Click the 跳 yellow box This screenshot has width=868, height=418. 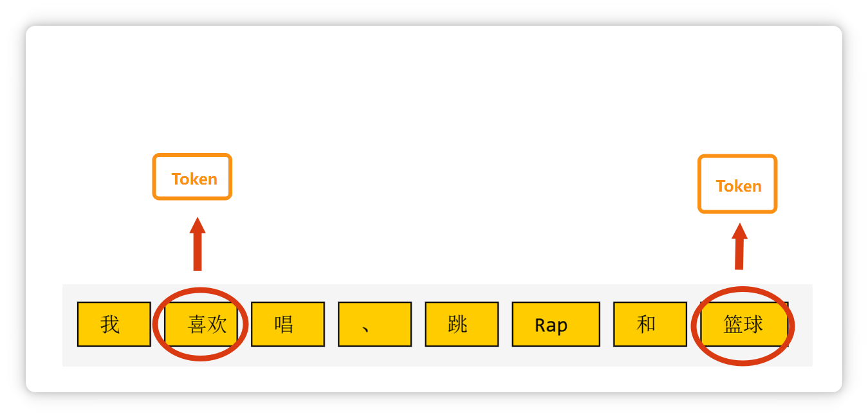pos(461,324)
